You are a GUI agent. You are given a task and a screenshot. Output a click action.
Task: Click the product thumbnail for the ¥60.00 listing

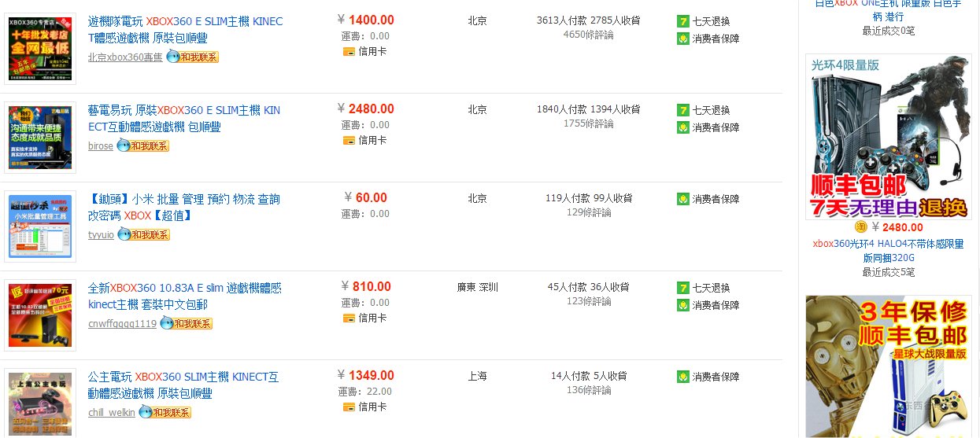(40, 226)
